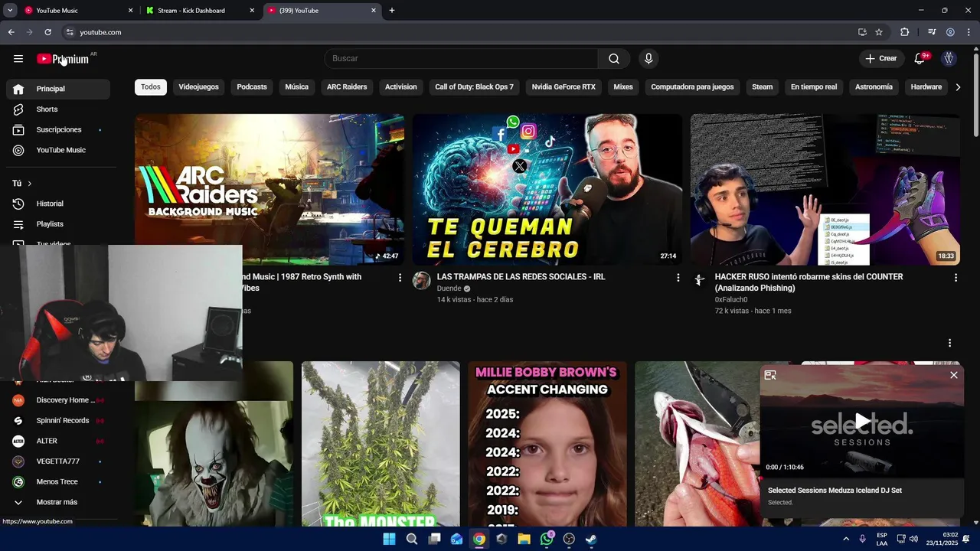980x551 pixels.
Task: Open the notifications bell
Action: point(920,59)
